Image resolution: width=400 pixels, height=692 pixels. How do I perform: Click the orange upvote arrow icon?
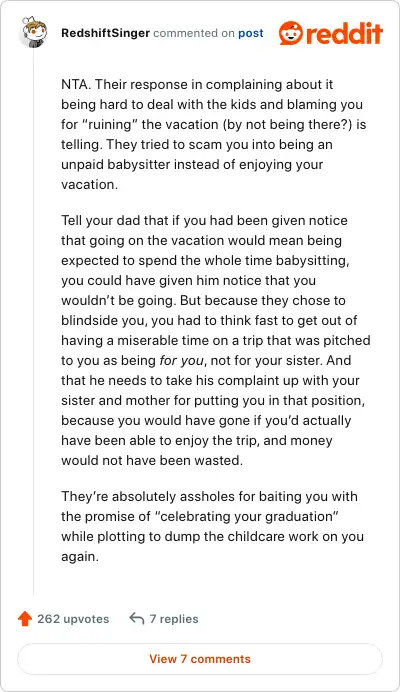[x=25, y=619]
